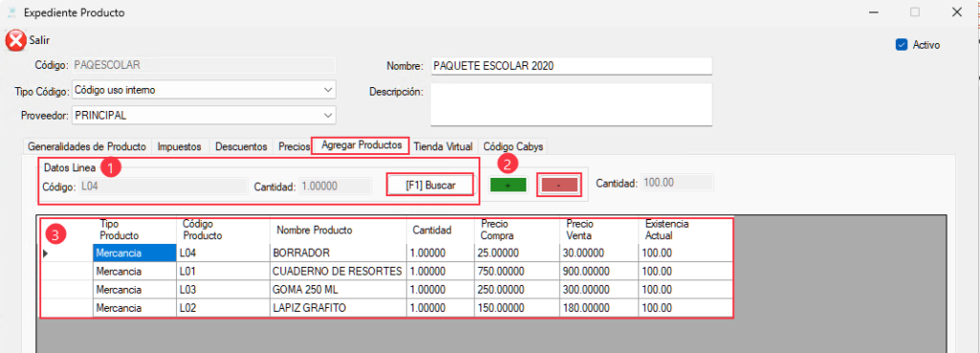The width and height of the screenshot is (980, 353).
Task: Click the CUADERNO DE RESORTES cell
Action: click(x=338, y=271)
